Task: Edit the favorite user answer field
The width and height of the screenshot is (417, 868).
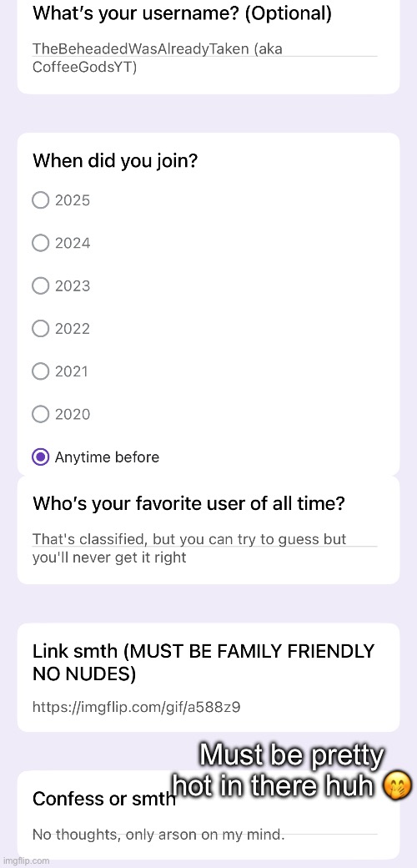Action: [x=204, y=548]
